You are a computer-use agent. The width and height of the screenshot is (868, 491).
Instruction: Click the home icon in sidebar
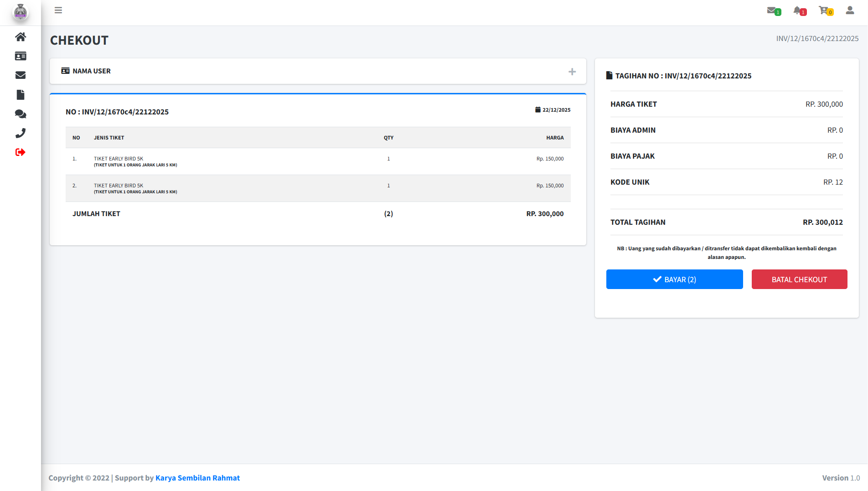[x=21, y=37]
